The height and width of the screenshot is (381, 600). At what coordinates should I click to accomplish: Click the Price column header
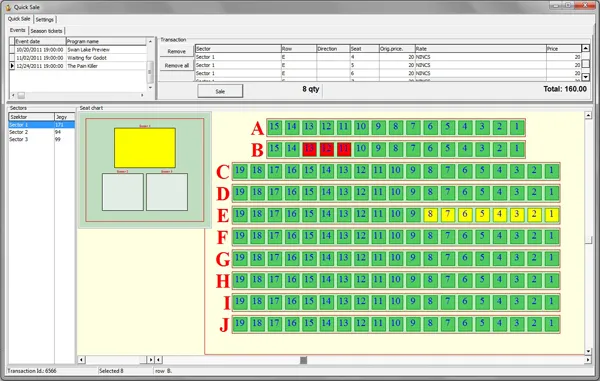tap(564, 49)
